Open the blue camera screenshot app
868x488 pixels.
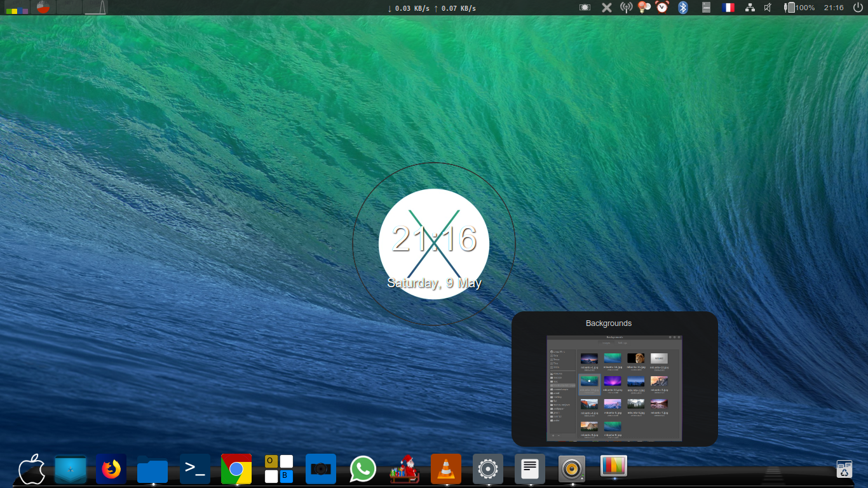pyautogui.click(x=321, y=470)
